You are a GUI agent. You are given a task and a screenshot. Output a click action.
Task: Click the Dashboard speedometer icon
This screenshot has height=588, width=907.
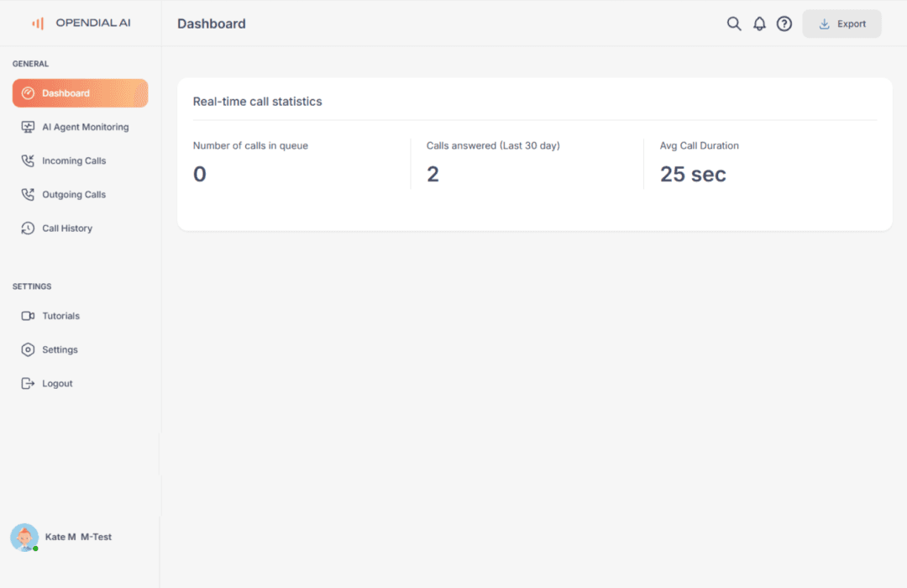point(28,92)
